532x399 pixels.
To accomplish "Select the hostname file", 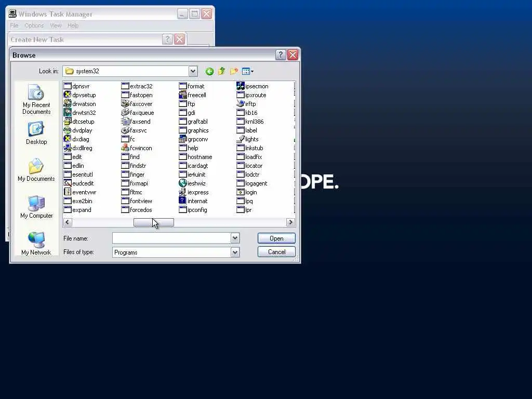I will pos(196,157).
